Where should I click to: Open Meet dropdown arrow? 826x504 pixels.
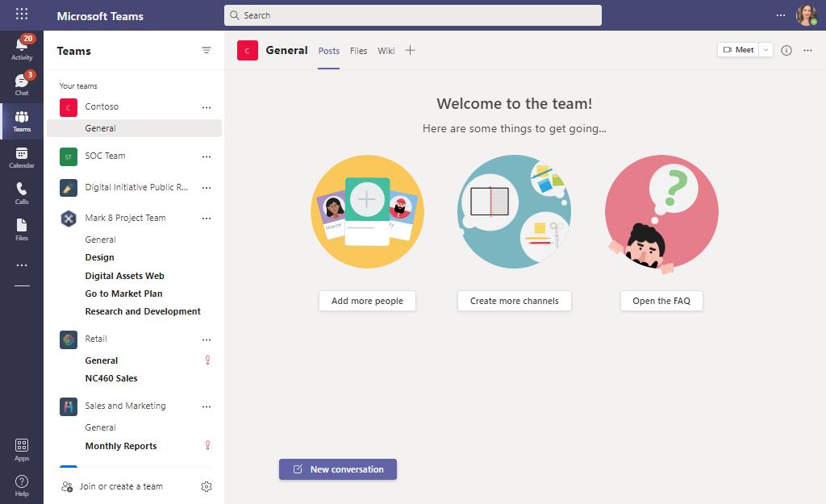[x=766, y=50]
